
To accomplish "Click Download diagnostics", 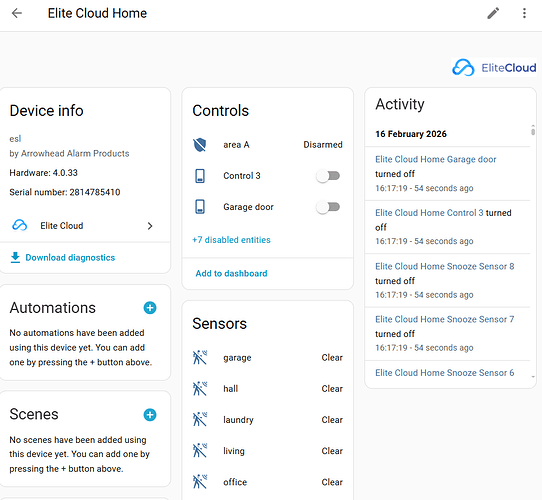I will point(70,258).
